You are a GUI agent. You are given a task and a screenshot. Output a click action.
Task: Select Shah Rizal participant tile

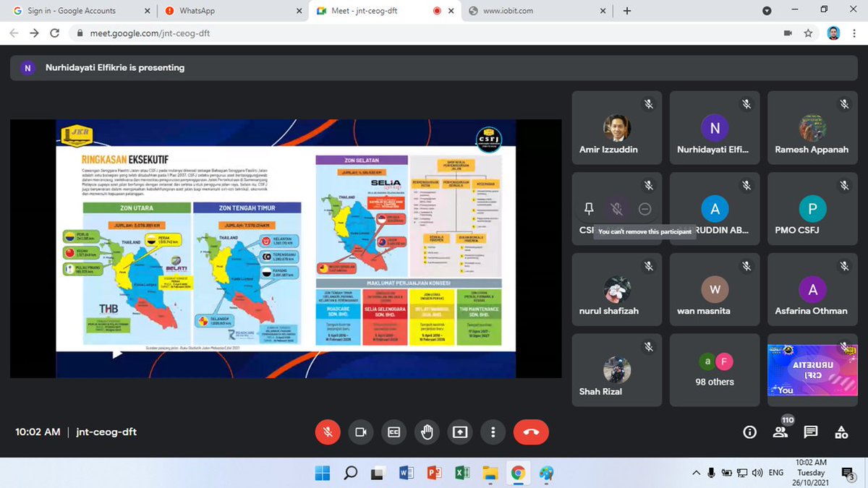pyautogui.click(x=617, y=369)
